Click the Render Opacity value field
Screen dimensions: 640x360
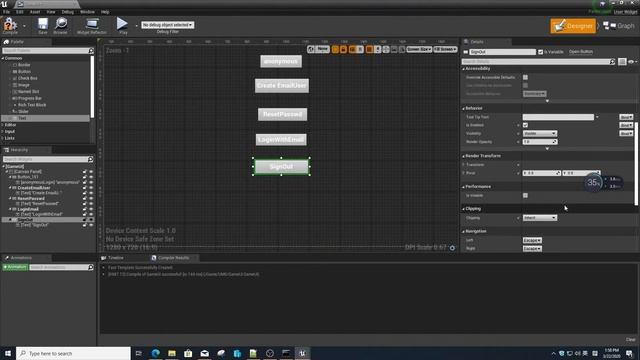540,142
